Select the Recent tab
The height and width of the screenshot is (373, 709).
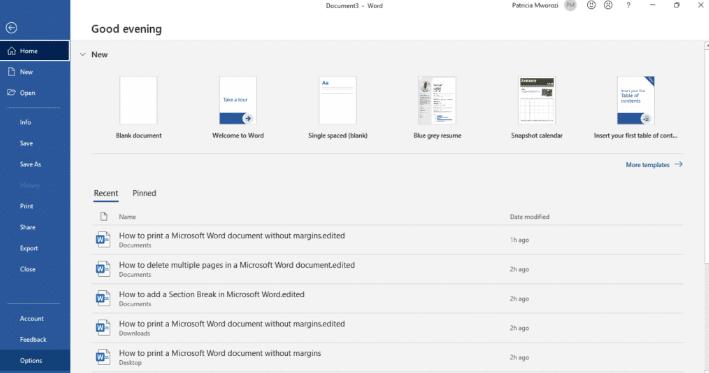(106, 193)
